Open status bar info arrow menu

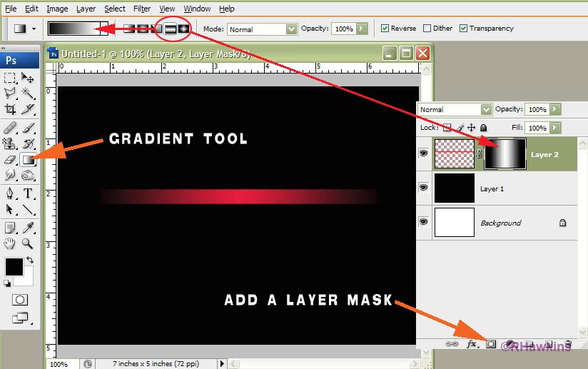[x=222, y=363]
